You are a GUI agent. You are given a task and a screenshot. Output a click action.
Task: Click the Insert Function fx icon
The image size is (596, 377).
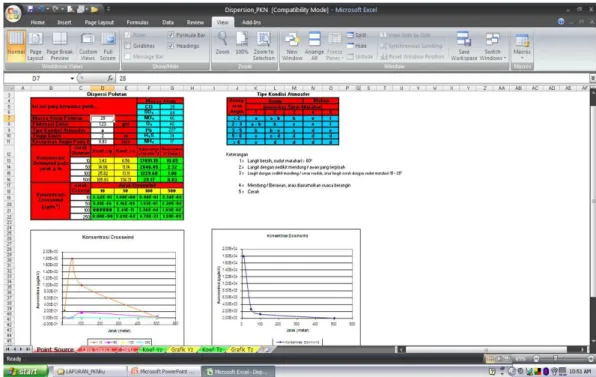pyautogui.click(x=110, y=78)
